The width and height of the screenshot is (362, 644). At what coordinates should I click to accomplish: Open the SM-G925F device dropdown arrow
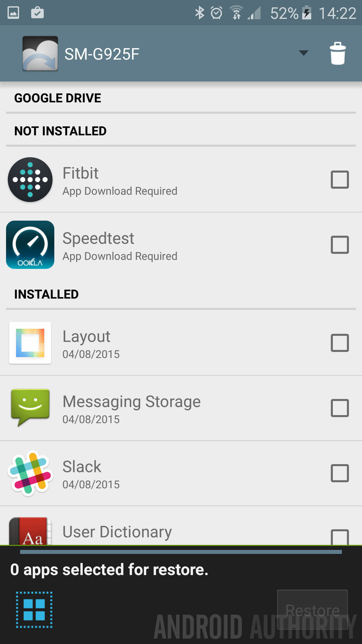pyautogui.click(x=303, y=53)
